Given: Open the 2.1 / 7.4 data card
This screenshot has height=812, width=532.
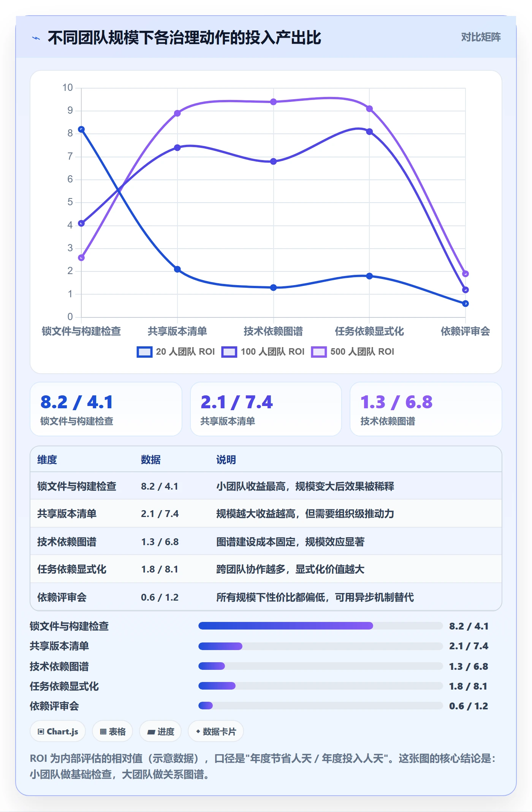Looking at the screenshot, I should 266,409.
